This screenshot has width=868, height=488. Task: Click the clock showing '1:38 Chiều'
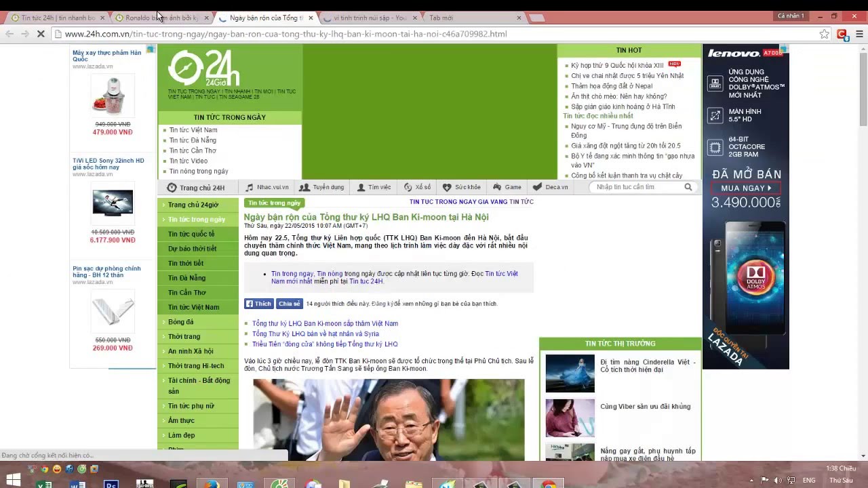pos(841,468)
